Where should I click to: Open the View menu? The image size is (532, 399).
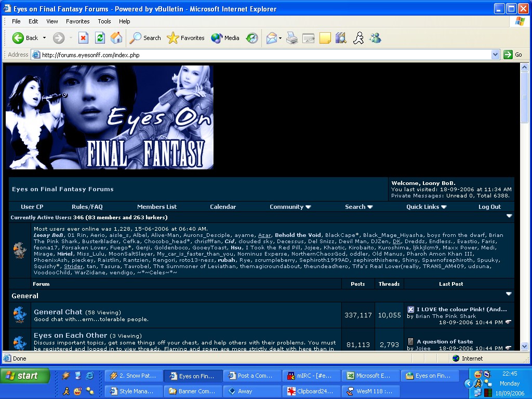point(52,21)
